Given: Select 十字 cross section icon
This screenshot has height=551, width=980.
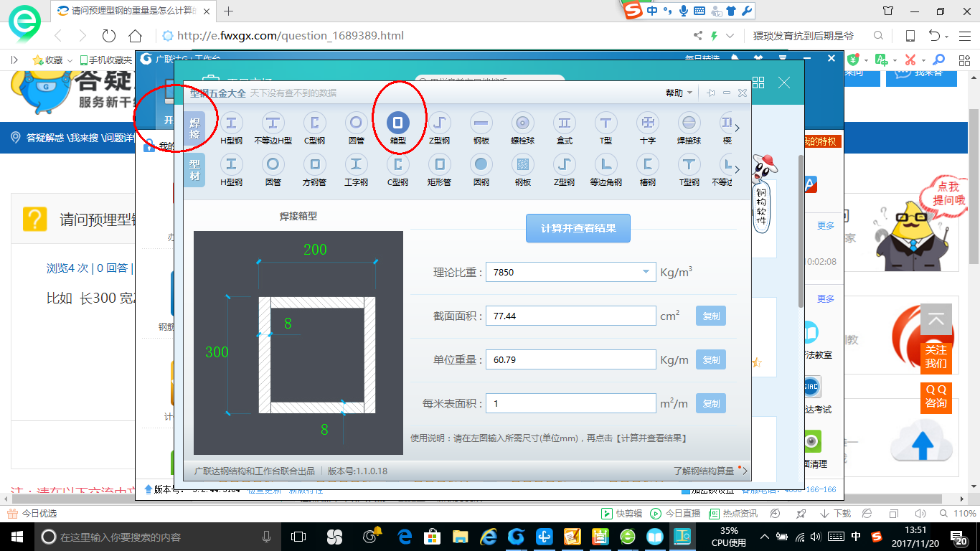Looking at the screenshot, I should click(647, 123).
